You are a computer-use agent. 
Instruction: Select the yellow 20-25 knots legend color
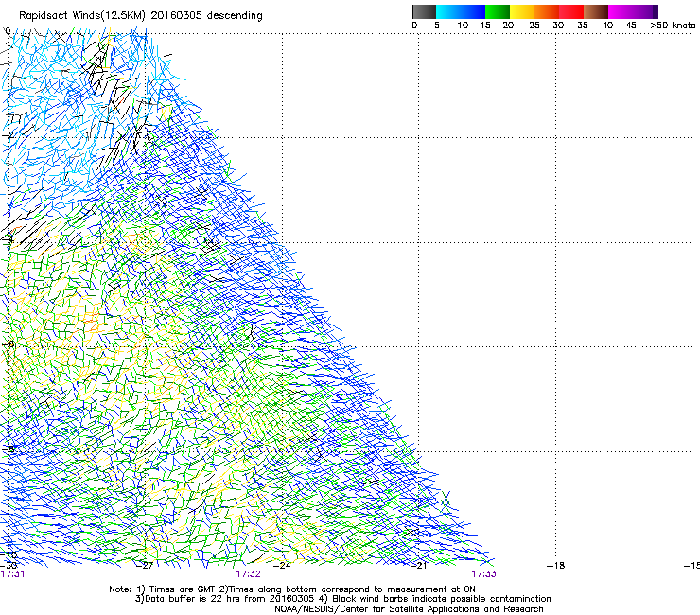[522, 11]
